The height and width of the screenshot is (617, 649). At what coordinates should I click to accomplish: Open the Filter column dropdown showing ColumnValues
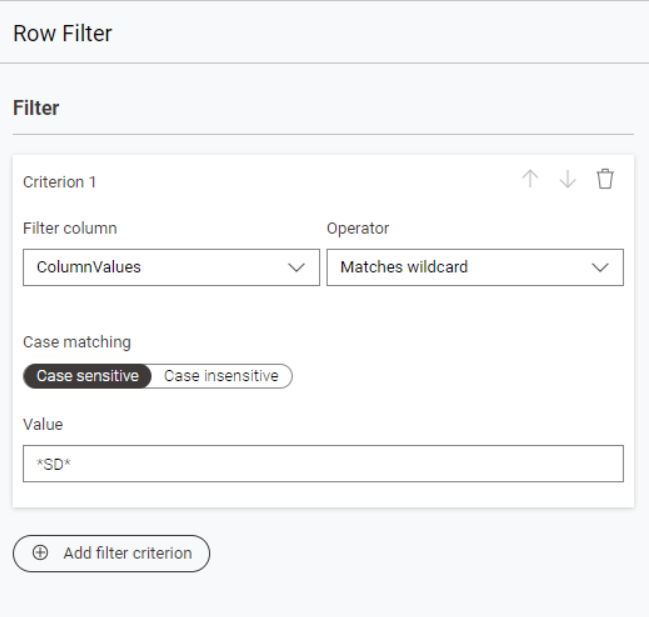coord(171,267)
